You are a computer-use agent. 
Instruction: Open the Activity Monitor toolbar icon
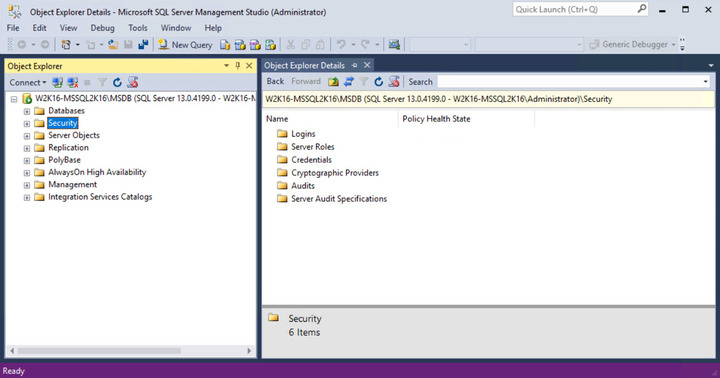(394, 45)
